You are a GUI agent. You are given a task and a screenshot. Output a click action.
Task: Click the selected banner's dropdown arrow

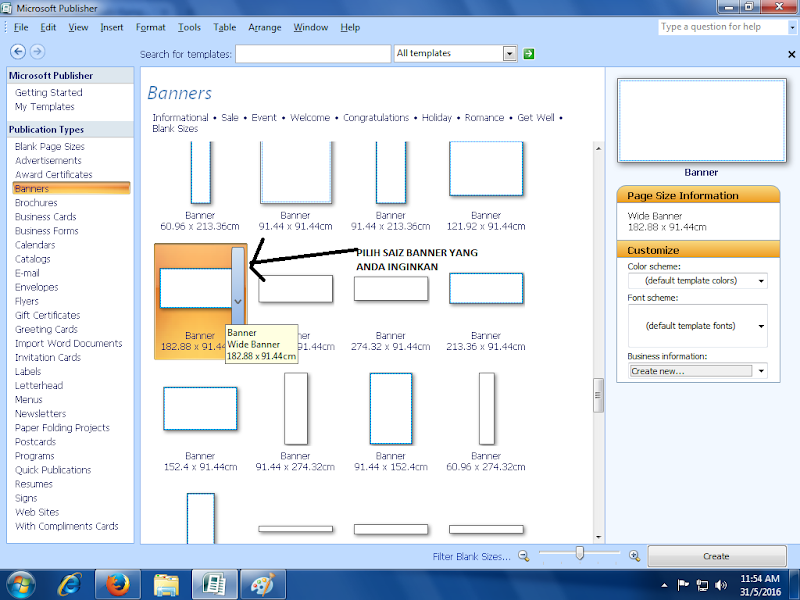[x=238, y=302]
